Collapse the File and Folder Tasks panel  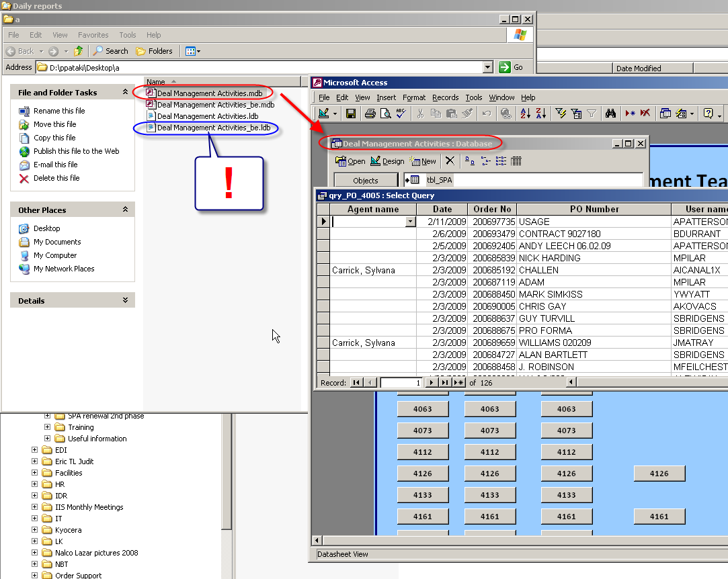coord(125,93)
